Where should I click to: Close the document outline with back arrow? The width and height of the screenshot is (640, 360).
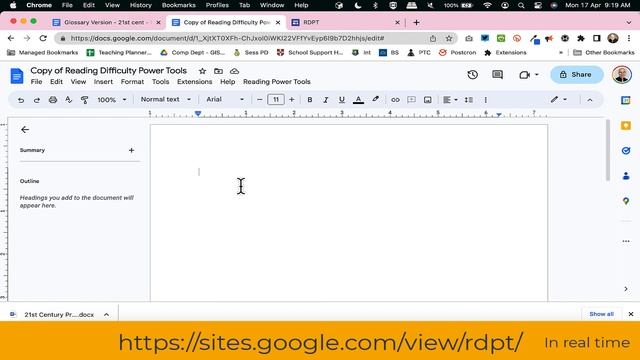coord(25,129)
